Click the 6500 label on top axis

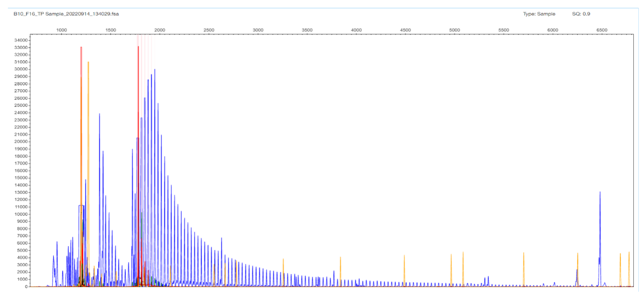coord(602,30)
